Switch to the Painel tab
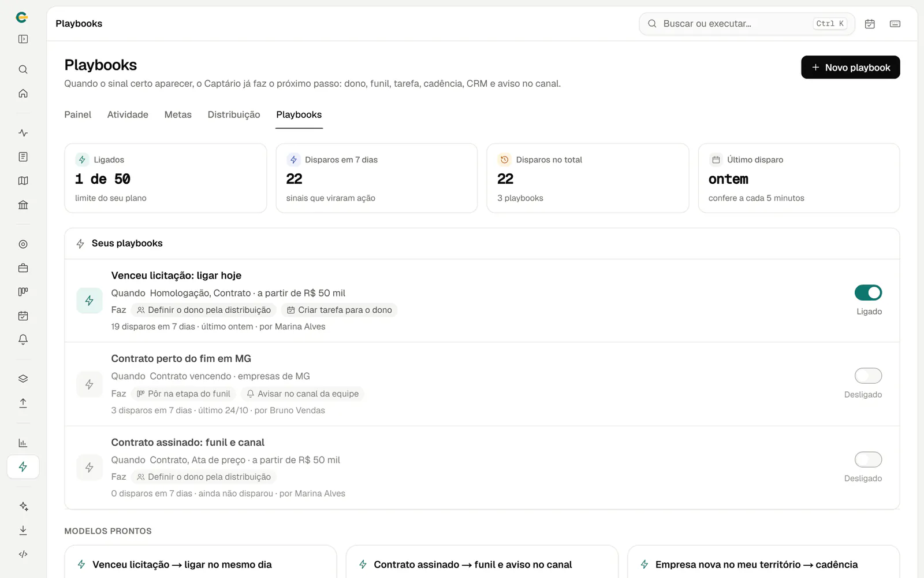The width and height of the screenshot is (924, 578). [x=78, y=114]
